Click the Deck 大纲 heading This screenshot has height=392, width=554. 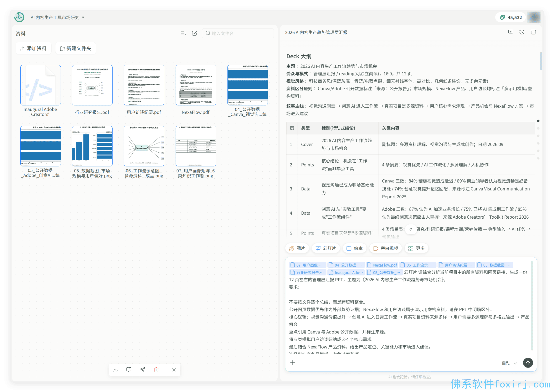pyautogui.click(x=299, y=56)
